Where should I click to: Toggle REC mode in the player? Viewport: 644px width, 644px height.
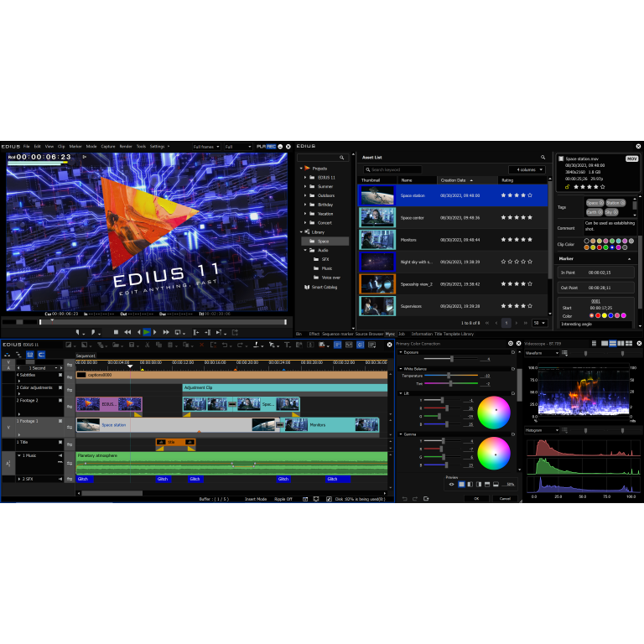click(x=271, y=146)
